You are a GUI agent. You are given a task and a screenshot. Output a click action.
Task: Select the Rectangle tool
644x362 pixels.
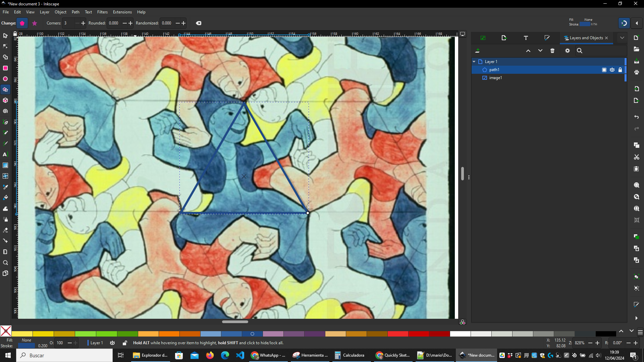click(5, 68)
